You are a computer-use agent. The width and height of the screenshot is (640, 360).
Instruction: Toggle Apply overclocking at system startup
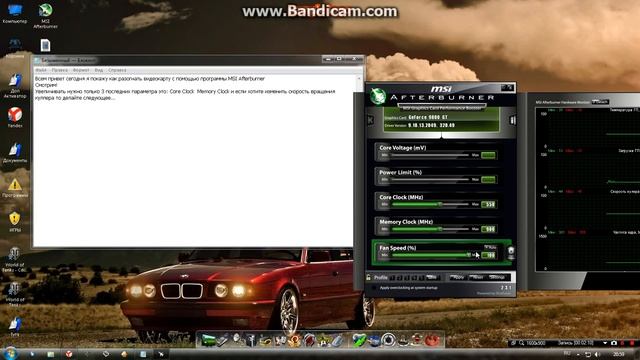click(x=373, y=288)
